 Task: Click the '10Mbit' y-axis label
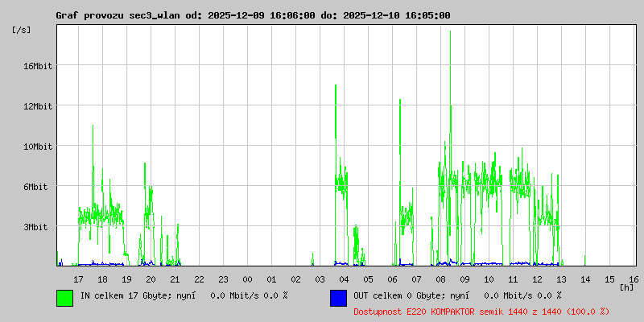click(x=38, y=147)
